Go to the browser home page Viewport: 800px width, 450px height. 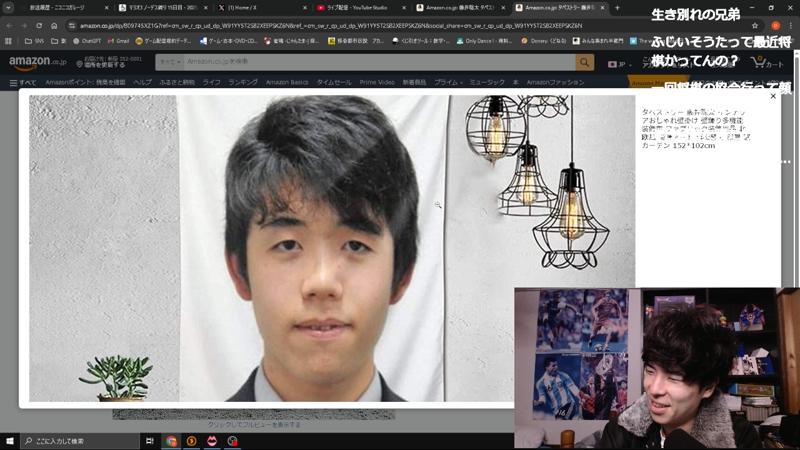tap(54, 25)
